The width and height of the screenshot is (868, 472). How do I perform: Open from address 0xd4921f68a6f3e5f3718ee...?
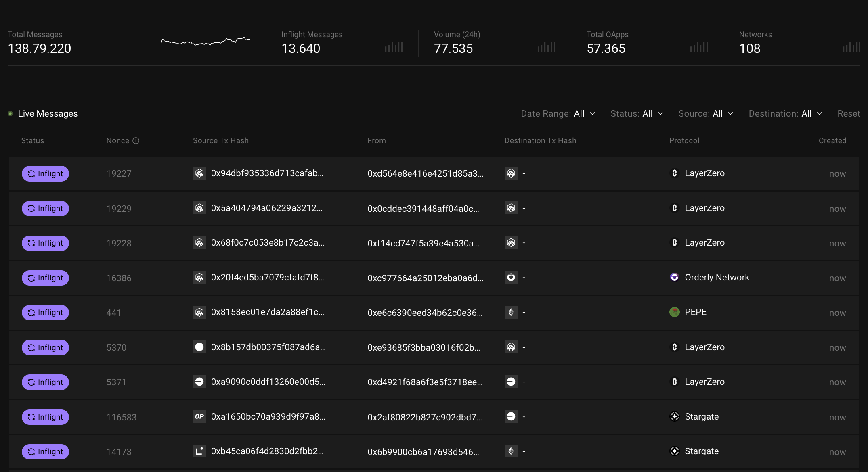click(x=425, y=382)
